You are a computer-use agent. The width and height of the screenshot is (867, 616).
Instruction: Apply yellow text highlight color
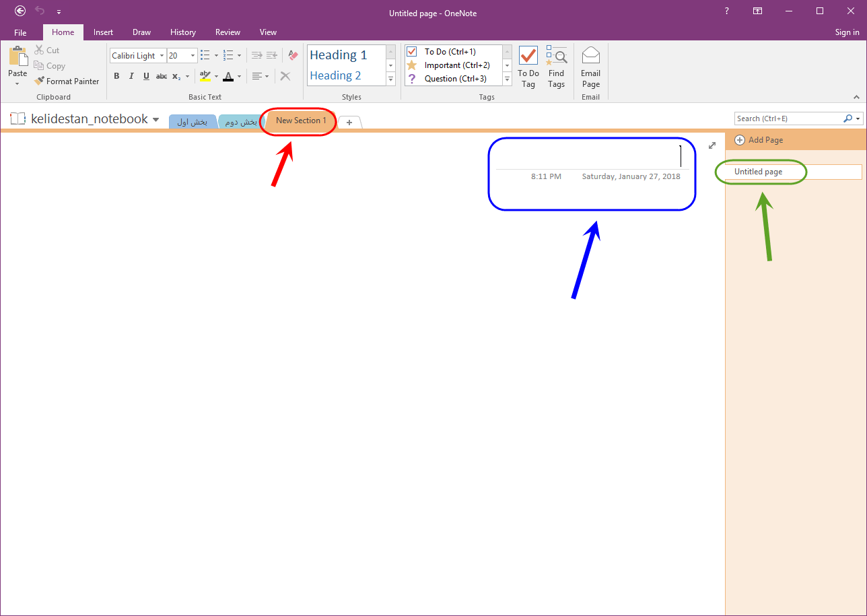[x=205, y=76]
